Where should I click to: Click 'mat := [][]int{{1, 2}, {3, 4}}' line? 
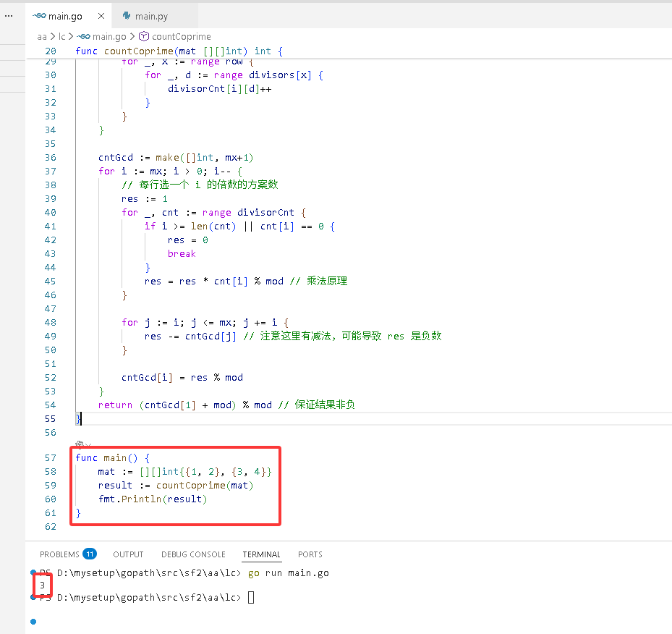point(184,472)
